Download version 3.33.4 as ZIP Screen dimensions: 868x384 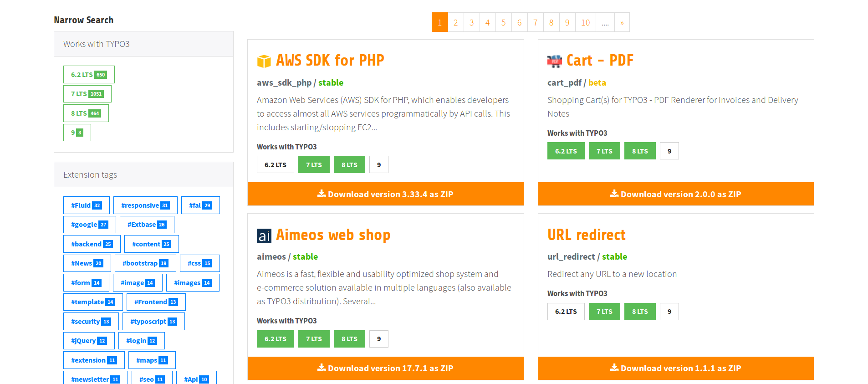[x=385, y=194]
